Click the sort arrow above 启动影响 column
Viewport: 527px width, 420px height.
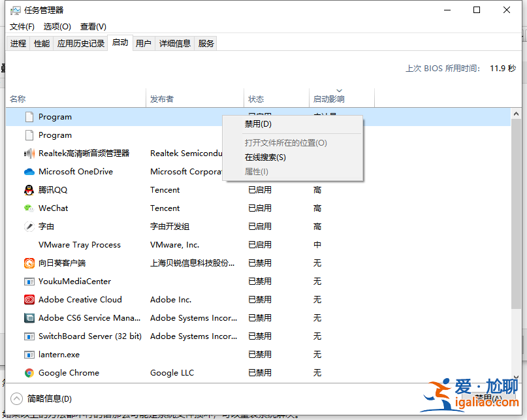point(339,92)
